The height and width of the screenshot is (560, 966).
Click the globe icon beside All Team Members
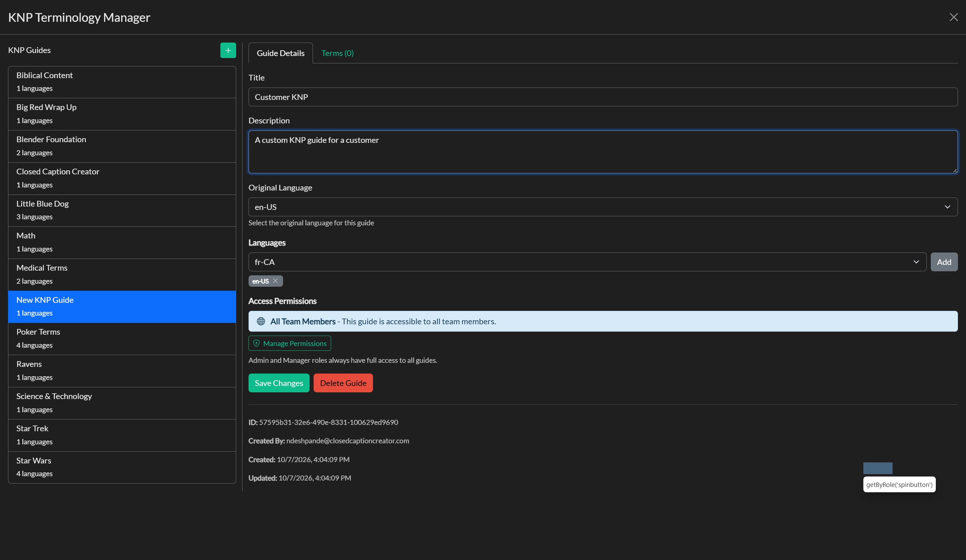tap(261, 321)
